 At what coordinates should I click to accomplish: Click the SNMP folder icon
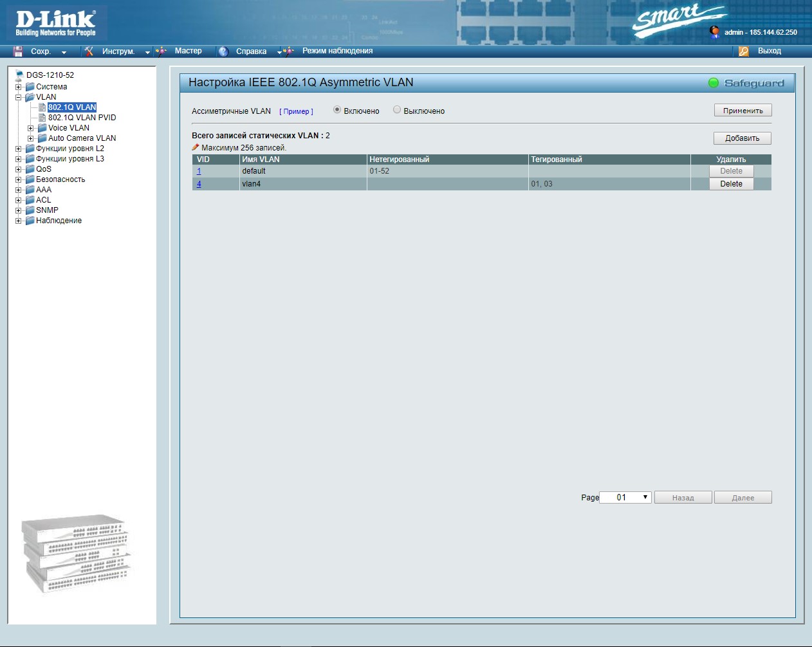30,210
